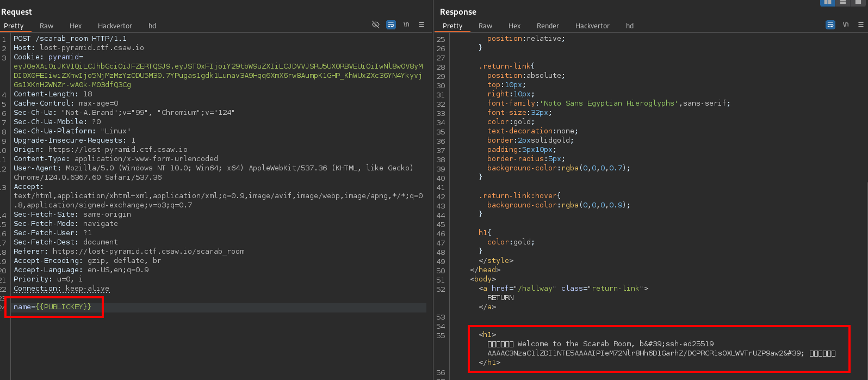Click the Cache-Control: max-age=0 header
Image resolution: width=868 pixels, height=380 pixels.
click(66, 103)
